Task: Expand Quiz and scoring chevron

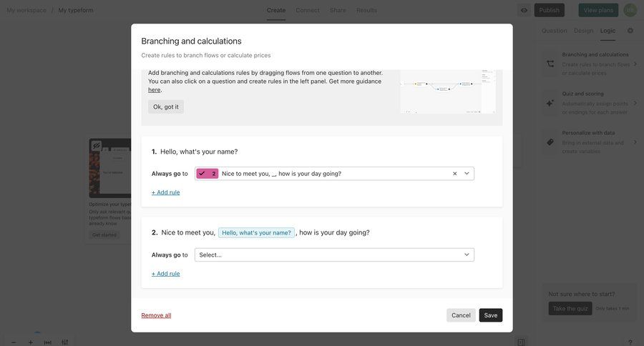Action: pos(635,103)
